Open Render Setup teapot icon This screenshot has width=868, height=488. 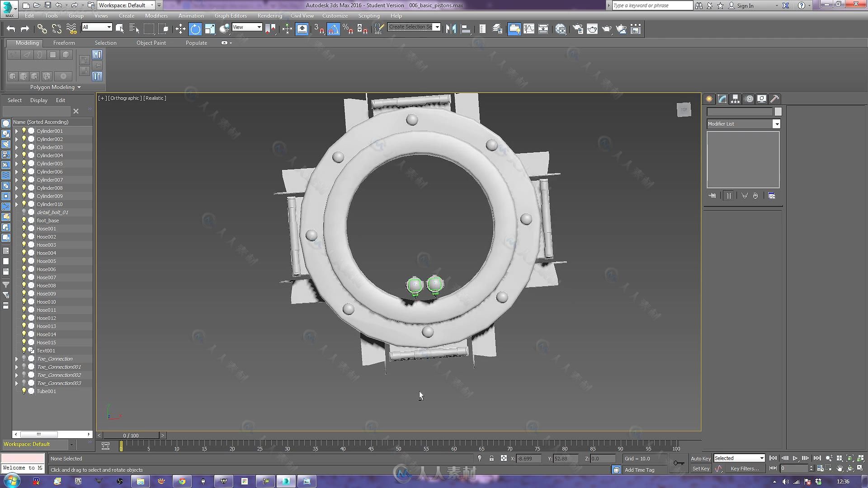(578, 29)
